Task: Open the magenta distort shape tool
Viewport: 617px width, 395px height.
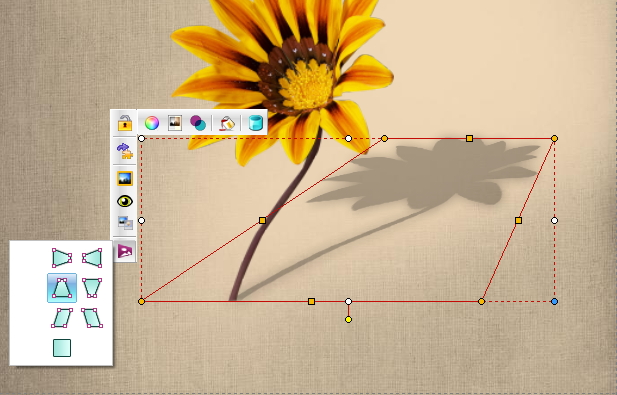Action: click(125, 251)
